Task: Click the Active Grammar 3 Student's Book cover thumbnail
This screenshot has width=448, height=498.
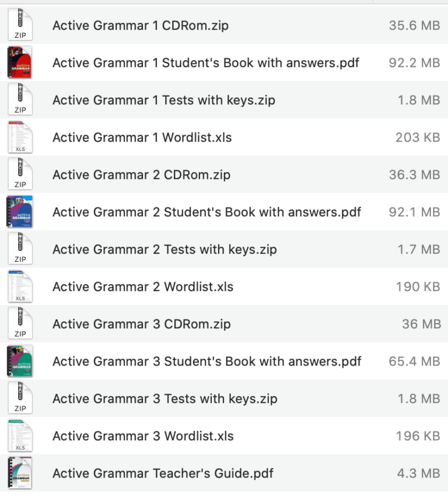Action: tap(20, 361)
